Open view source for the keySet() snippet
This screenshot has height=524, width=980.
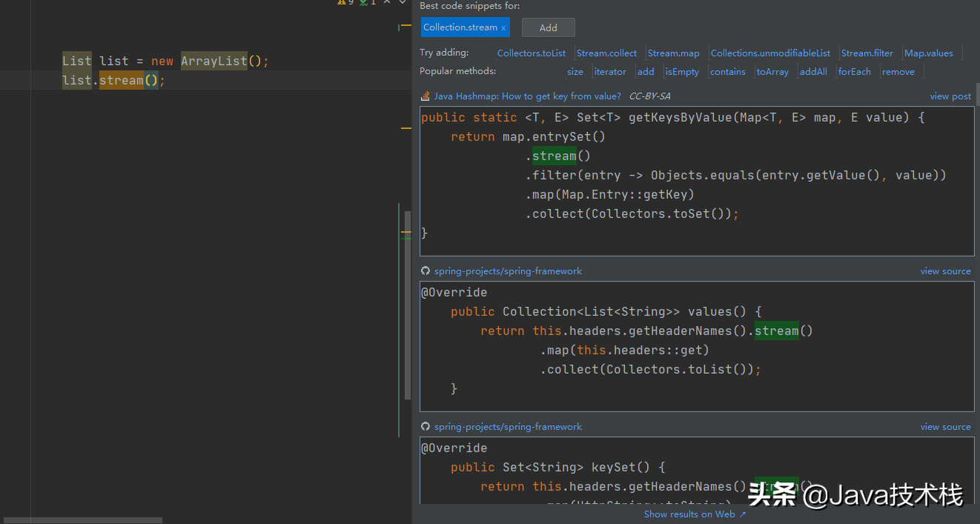[x=945, y=427]
